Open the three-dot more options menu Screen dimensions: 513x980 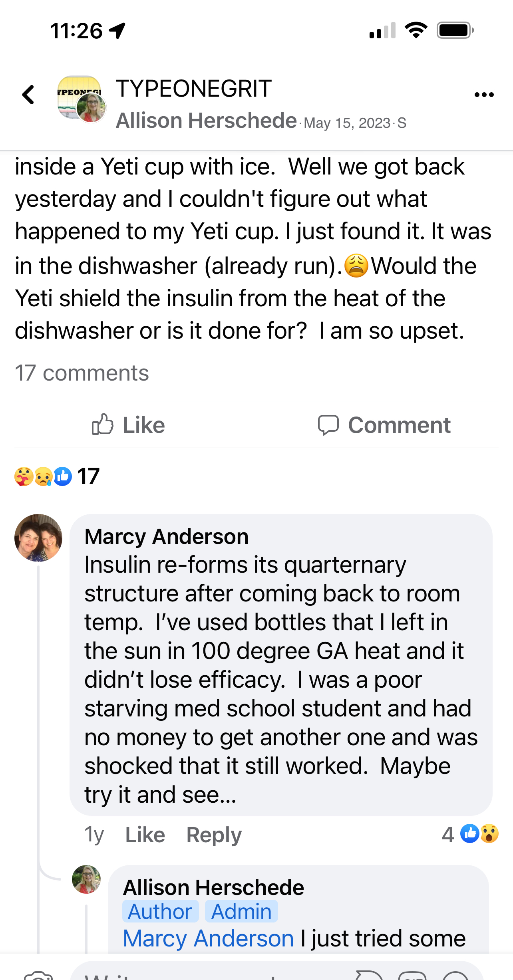[484, 95]
